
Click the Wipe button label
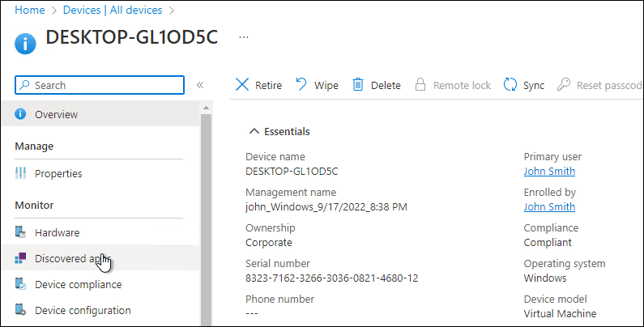click(x=326, y=85)
